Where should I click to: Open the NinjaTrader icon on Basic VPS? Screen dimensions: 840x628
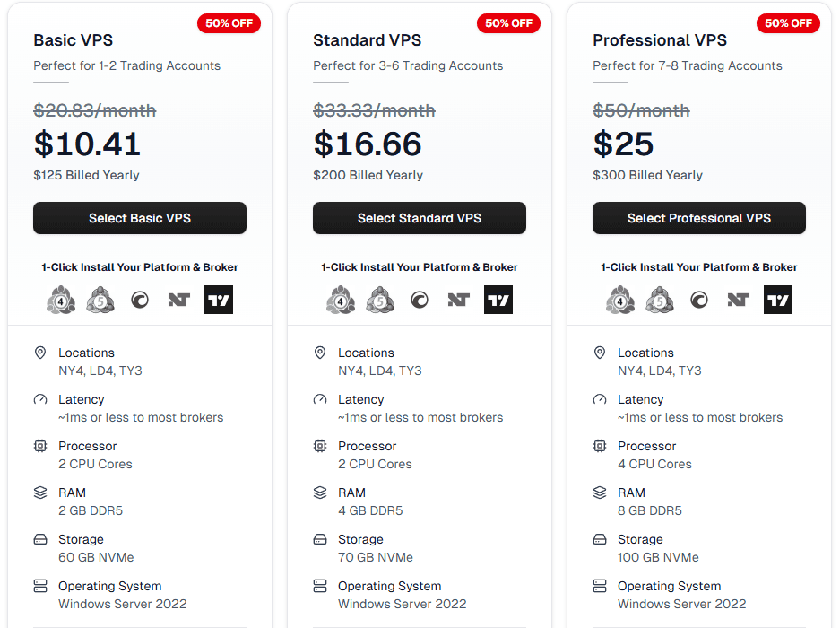(x=178, y=299)
